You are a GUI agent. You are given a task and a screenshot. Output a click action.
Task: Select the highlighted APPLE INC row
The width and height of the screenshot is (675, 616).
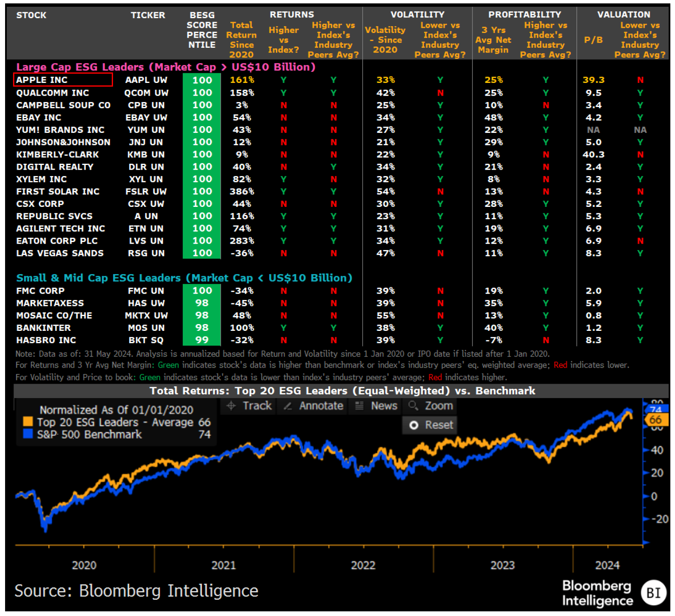click(x=63, y=80)
